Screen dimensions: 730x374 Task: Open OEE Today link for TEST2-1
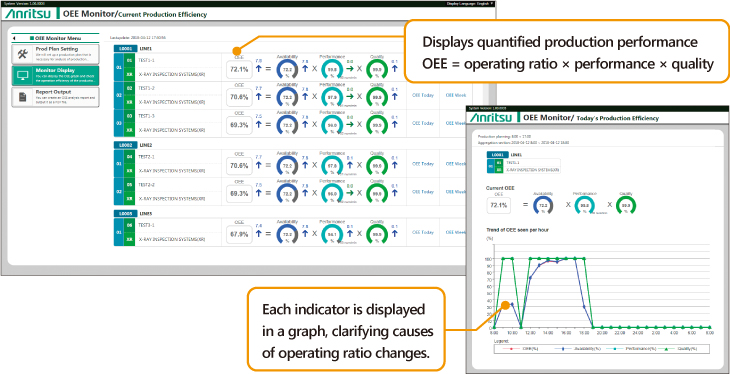[x=423, y=164]
